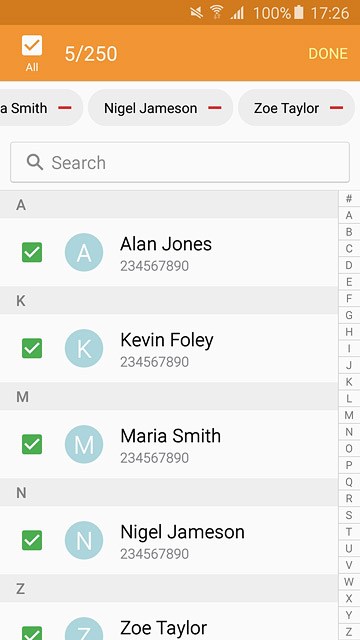
Task: Click the search magnifier icon
Action: (x=35, y=162)
